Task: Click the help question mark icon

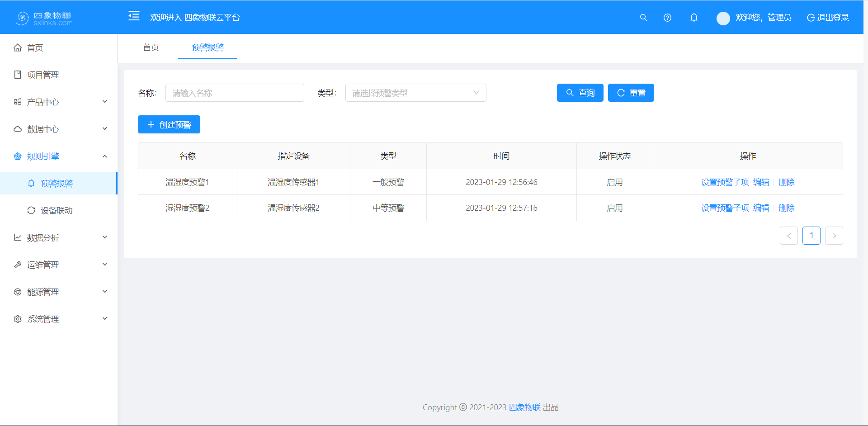Action: 667,18
